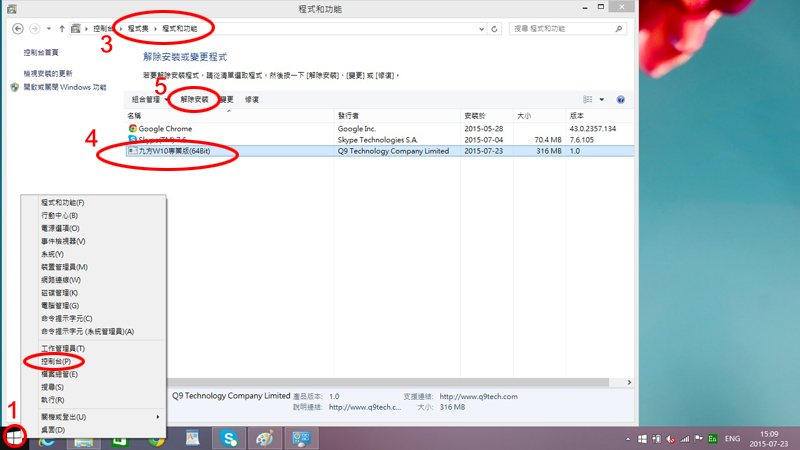Open the blue help icon
800x450 pixels.
[620, 99]
